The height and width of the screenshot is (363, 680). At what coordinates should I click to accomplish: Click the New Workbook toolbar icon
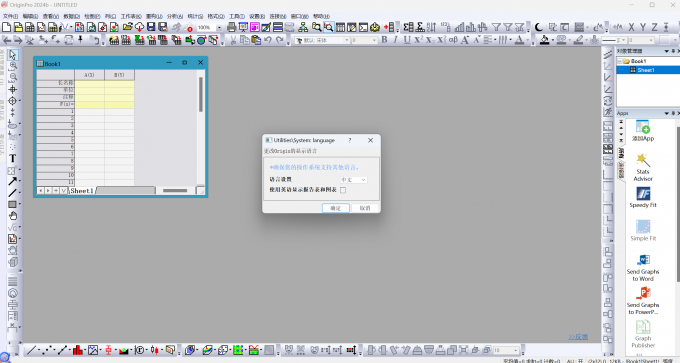30,27
